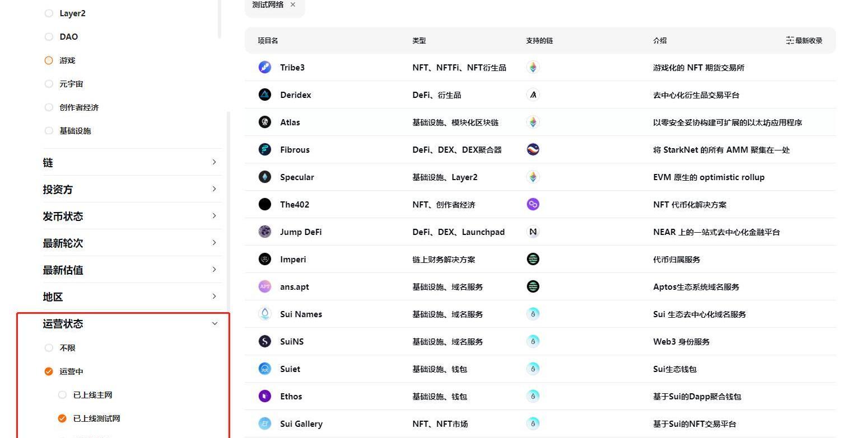The width and height of the screenshot is (868, 438).
Task: Open the Sui Gallery project link
Action: tap(301, 424)
